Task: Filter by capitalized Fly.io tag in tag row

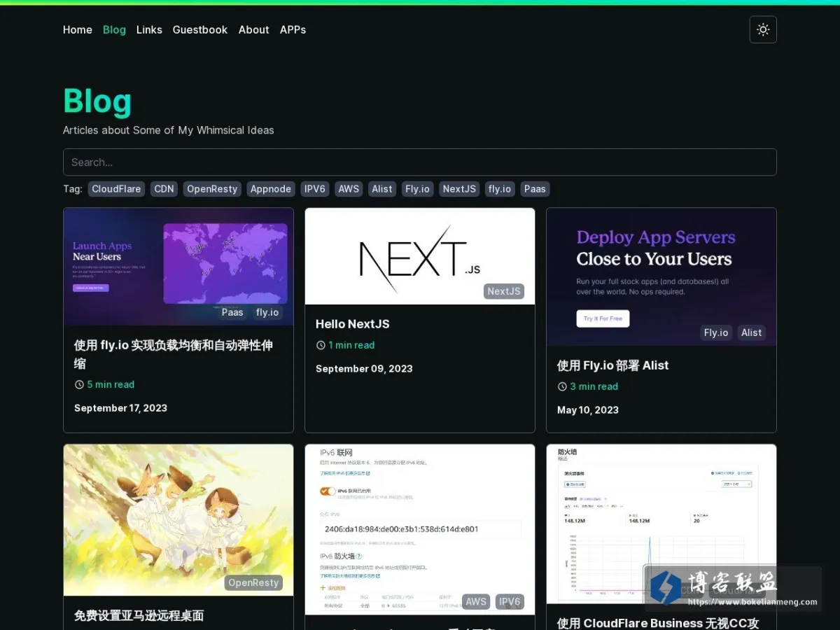Action: 418,189
